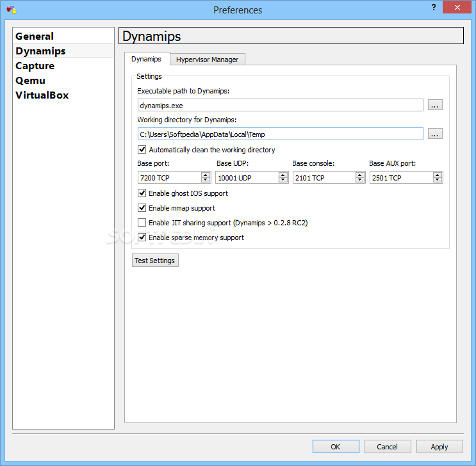Switch to the Hypervisor Manager tab

click(x=207, y=60)
